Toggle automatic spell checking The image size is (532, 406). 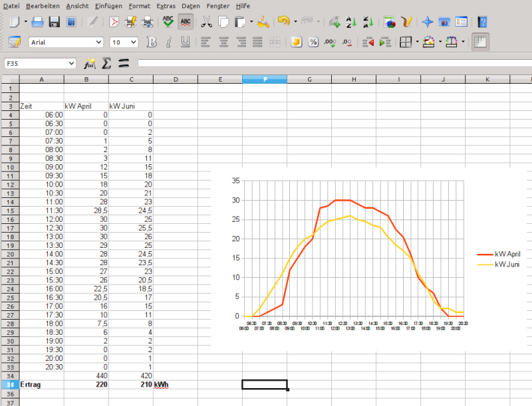pos(186,22)
